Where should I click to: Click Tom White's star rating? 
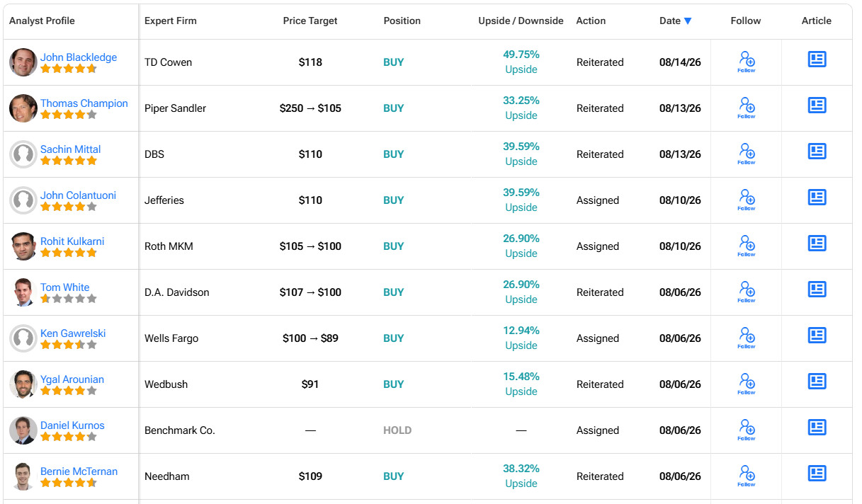(68, 299)
